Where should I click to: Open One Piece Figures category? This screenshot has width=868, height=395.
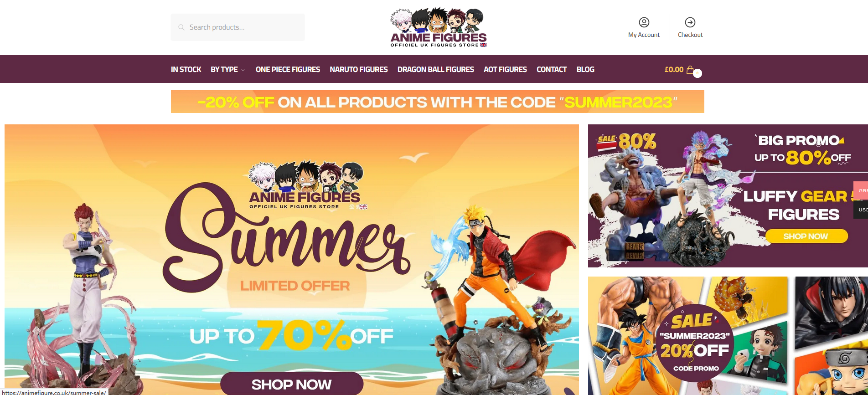coord(288,69)
